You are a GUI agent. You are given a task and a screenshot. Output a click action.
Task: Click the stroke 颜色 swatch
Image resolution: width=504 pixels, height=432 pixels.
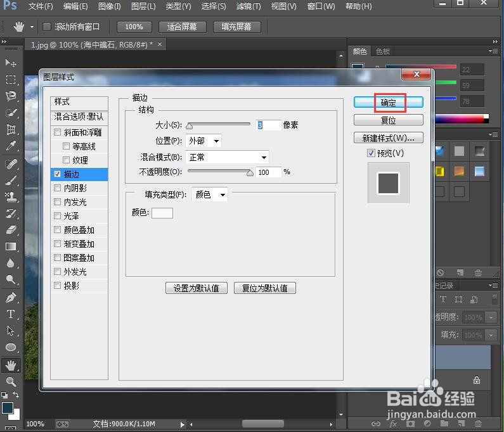coord(162,213)
